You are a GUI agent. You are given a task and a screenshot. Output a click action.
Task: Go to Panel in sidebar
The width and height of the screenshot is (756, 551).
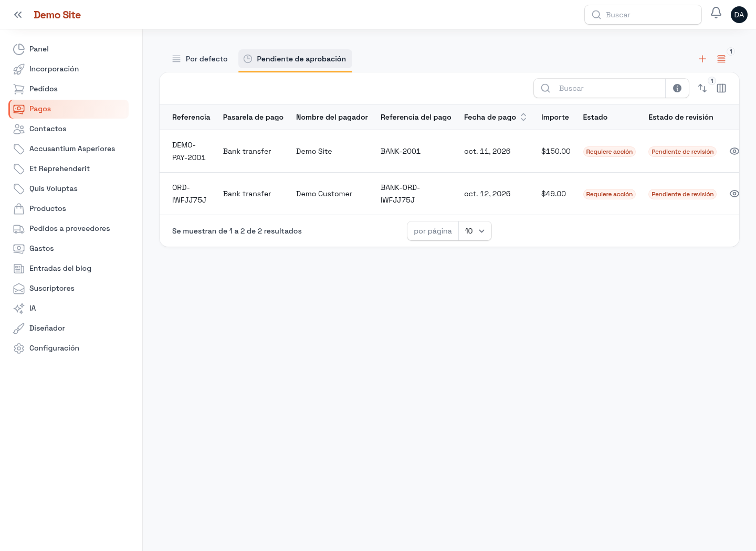[69, 49]
